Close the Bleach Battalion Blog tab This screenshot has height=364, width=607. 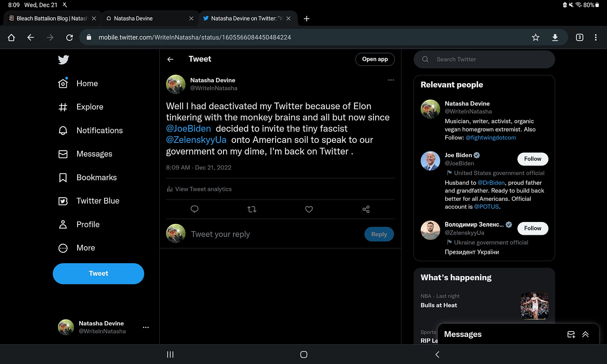coord(94,18)
